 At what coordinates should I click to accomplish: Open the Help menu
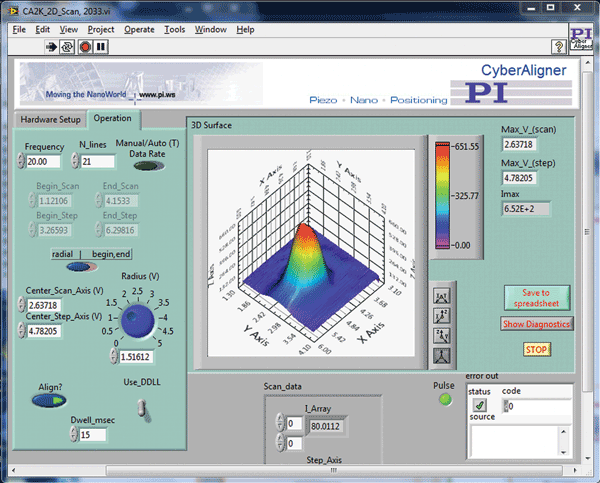245,29
